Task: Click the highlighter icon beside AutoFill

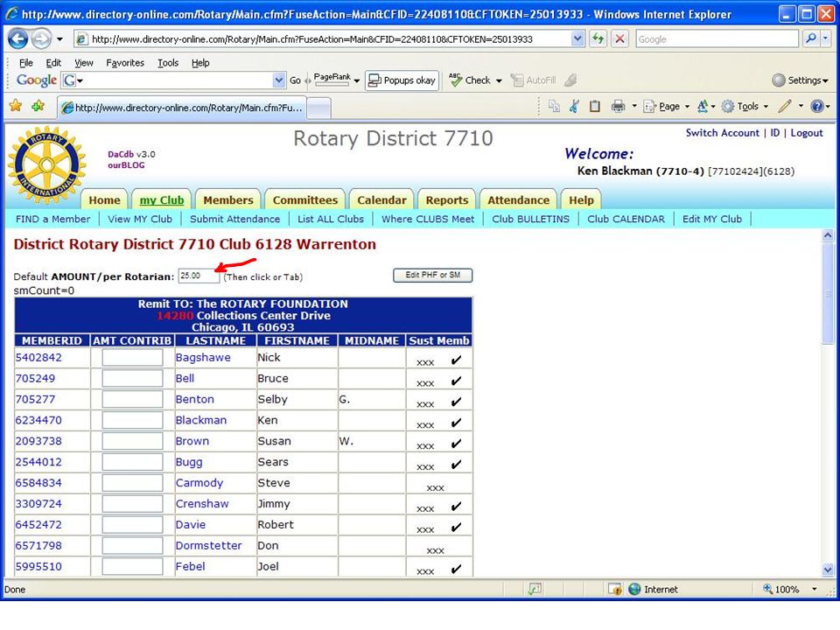Action: tap(570, 80)
